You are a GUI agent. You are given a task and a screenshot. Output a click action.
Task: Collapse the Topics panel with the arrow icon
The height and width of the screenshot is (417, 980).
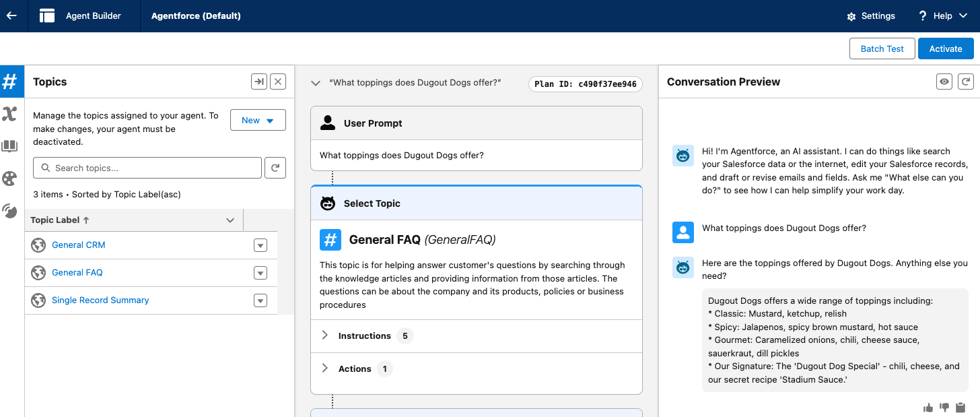coord(258,82)
